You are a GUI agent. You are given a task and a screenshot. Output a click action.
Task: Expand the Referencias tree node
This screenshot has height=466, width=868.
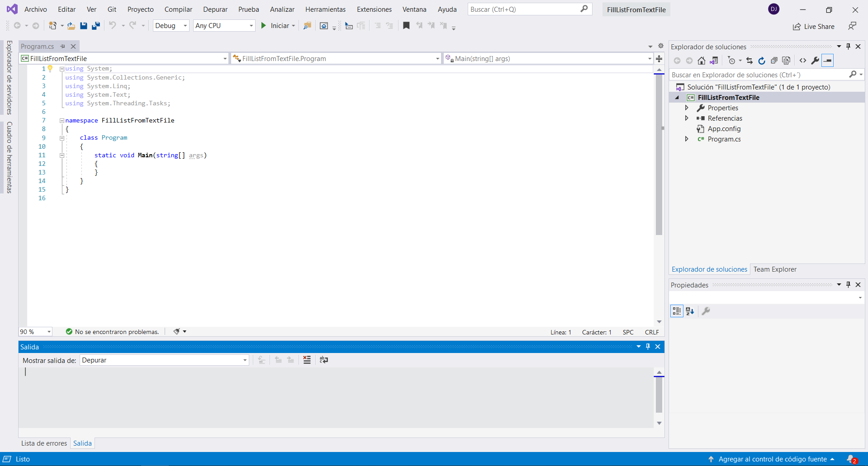(x=687, y=118)
